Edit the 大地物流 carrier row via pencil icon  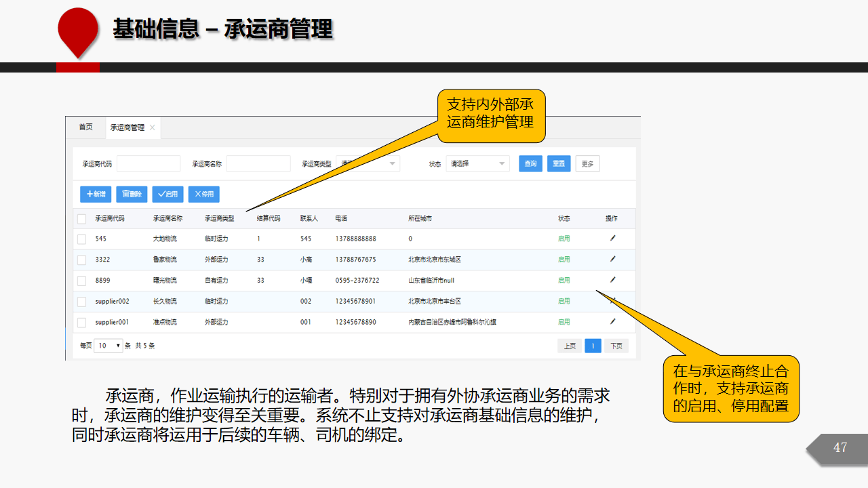[612, 239]
